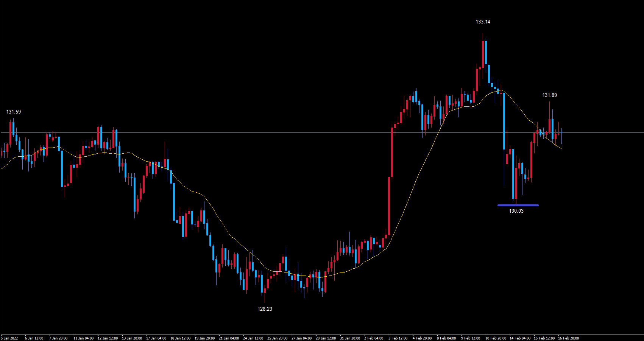Click the "28 Jan 12:00" time label
Screen dimensions: 644x341
[326, 338]
